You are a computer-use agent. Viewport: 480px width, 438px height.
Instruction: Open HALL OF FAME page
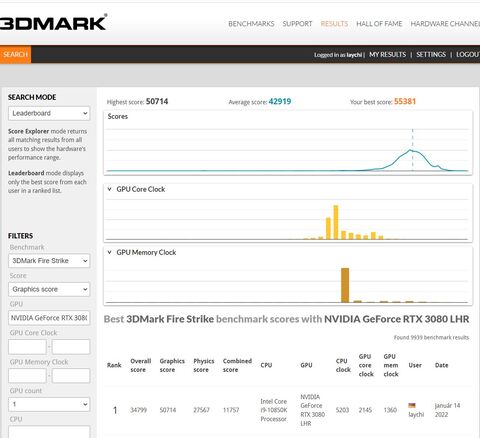[x=379, y=24]
